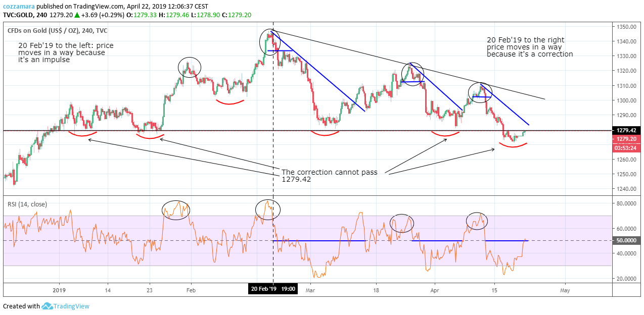Click the 1320.00 price axis label
Image resolution: width=644 pixels, height=315 pixels.
point(626,71)
